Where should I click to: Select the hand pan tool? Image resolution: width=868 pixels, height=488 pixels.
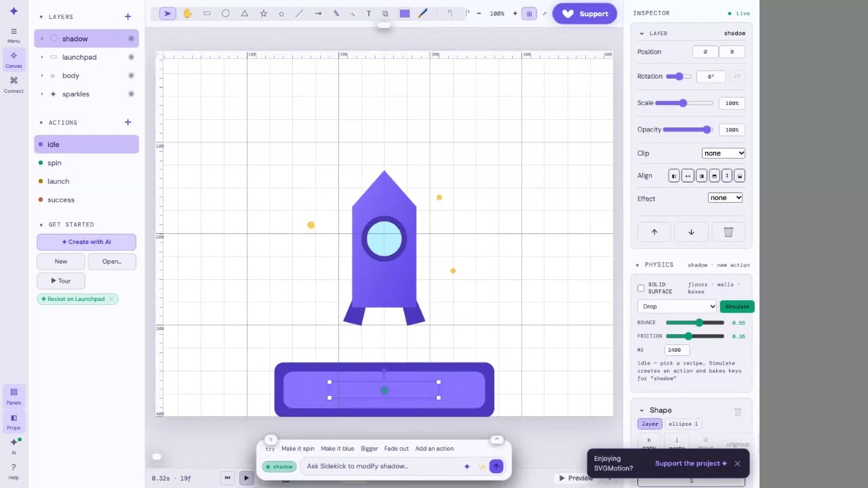pyautogui.click(x=187, y=14)
